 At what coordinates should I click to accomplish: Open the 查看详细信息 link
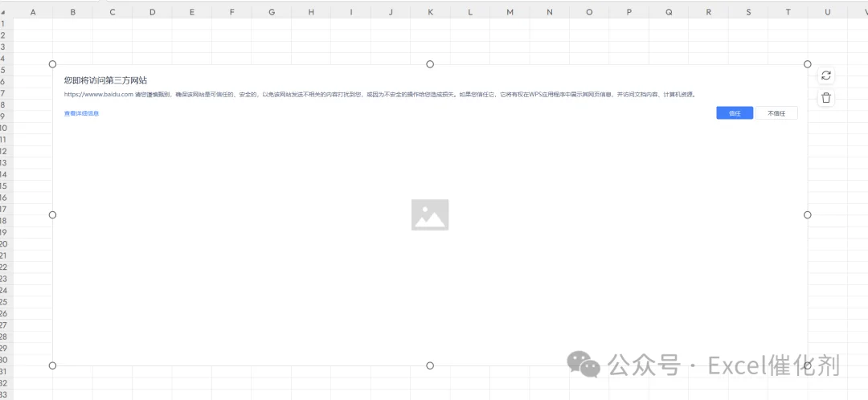pos(81,113)
